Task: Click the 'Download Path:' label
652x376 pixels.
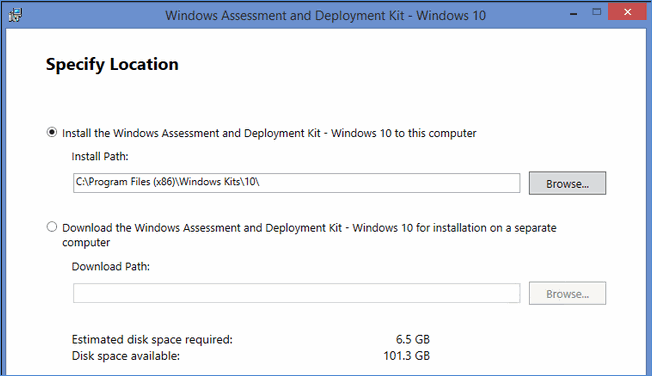Action: [x=111, y=267]
